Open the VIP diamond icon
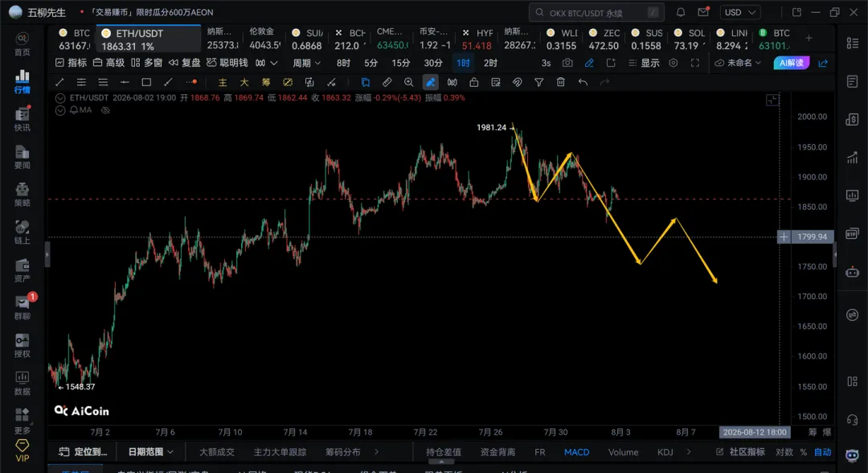The image size is (868, 473). tap(23, 450)
